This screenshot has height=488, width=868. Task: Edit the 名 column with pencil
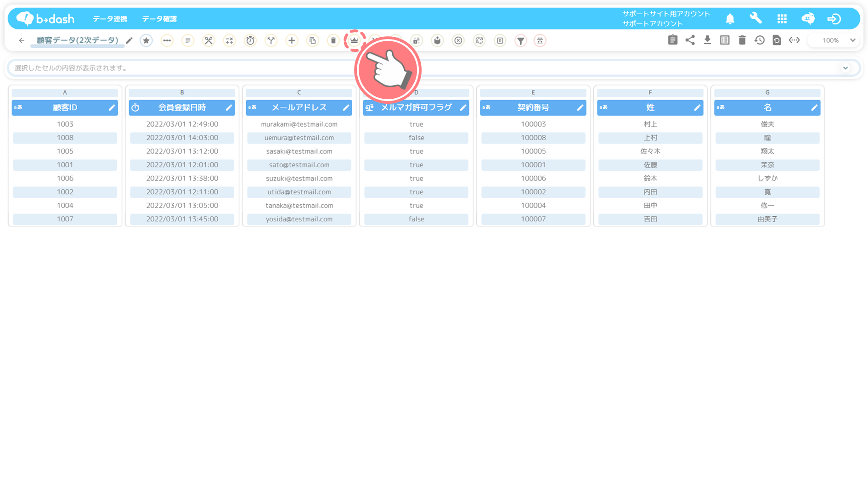tap(814, 107)
